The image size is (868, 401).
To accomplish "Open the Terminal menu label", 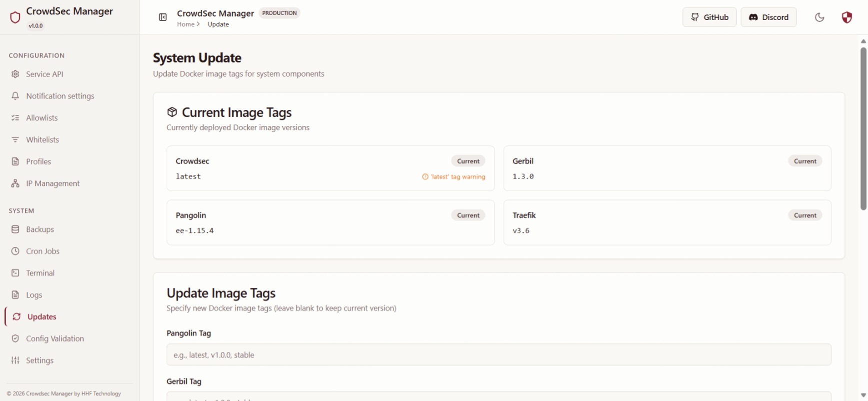I will (41, 273).
